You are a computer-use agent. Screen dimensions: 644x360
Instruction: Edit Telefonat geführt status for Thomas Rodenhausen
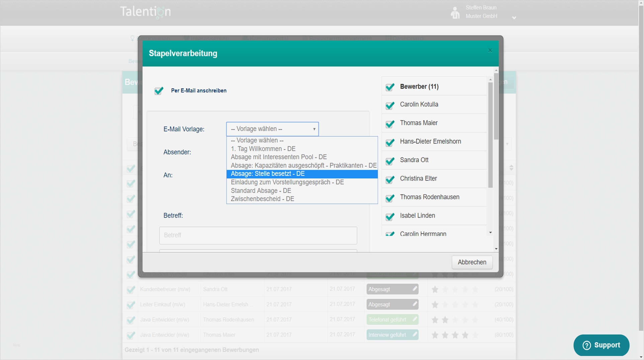415,319
